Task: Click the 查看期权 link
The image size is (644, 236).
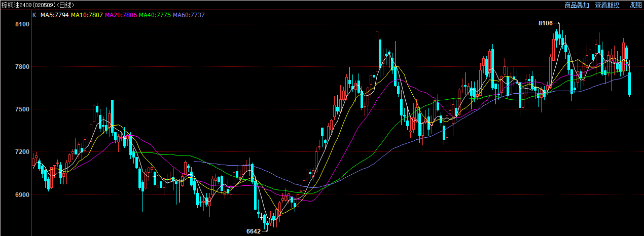Action: tap(607, 5)
